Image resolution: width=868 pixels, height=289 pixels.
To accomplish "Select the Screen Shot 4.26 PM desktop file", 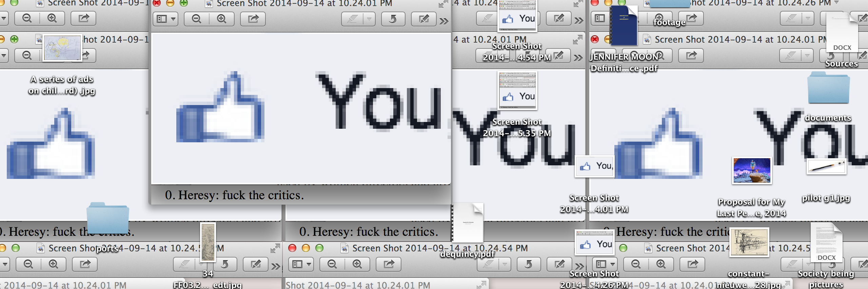I will pyautogui.click(x=595, y=242).
